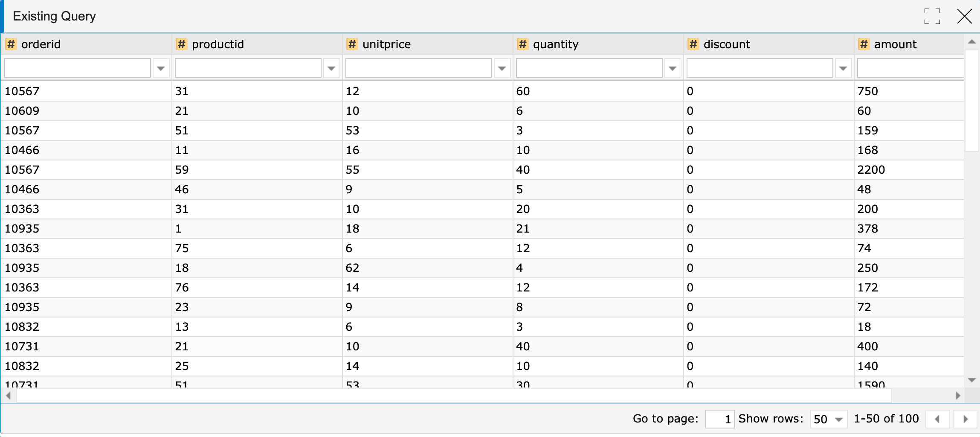Click the numeric type icon beside productid
980x437 pixels.
tap(182, 44)
